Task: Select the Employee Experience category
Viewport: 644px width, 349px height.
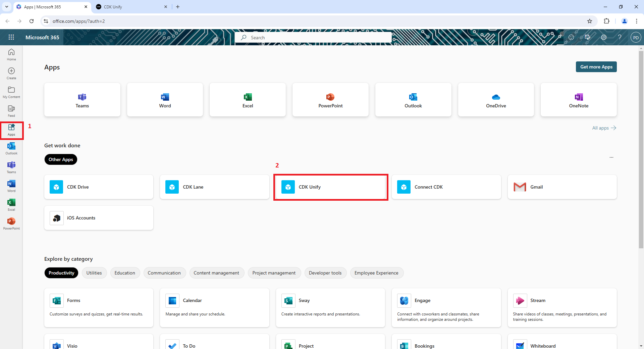Action: (376, 273)
